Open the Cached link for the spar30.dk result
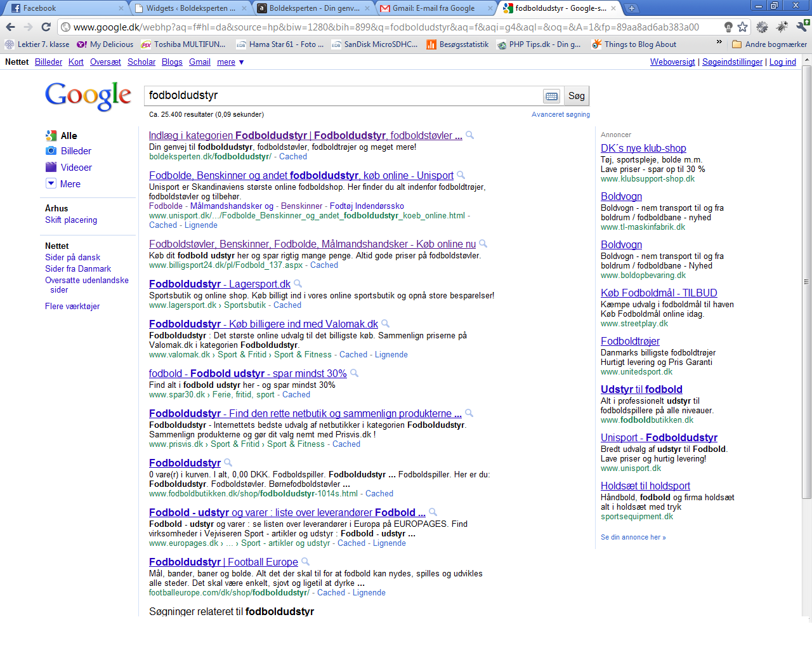 pos(296,395)
